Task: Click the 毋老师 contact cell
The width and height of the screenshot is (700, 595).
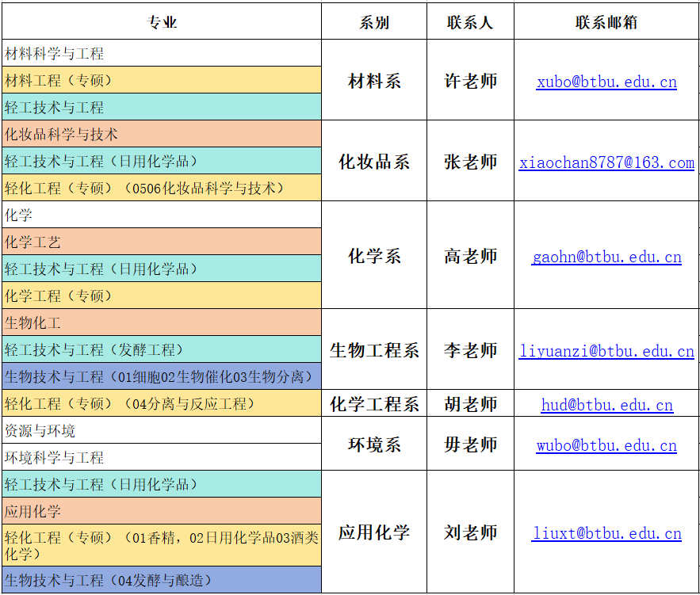Action: 470,444
